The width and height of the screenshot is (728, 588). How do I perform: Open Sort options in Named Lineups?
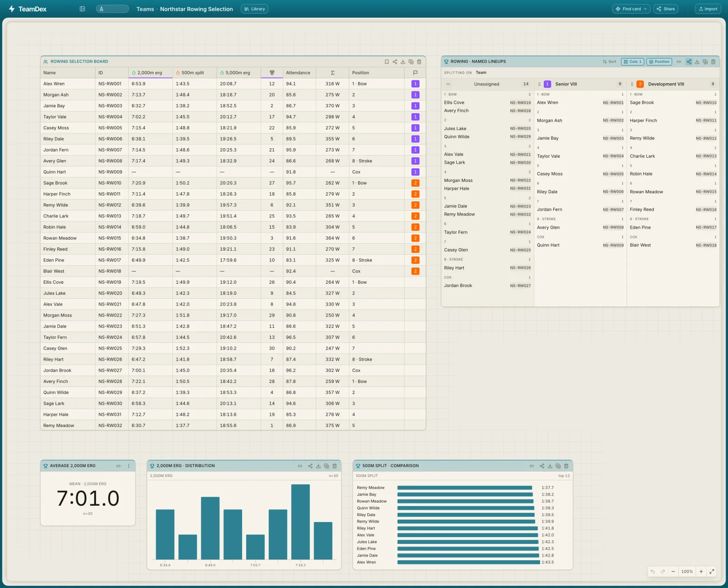[610, 62]
